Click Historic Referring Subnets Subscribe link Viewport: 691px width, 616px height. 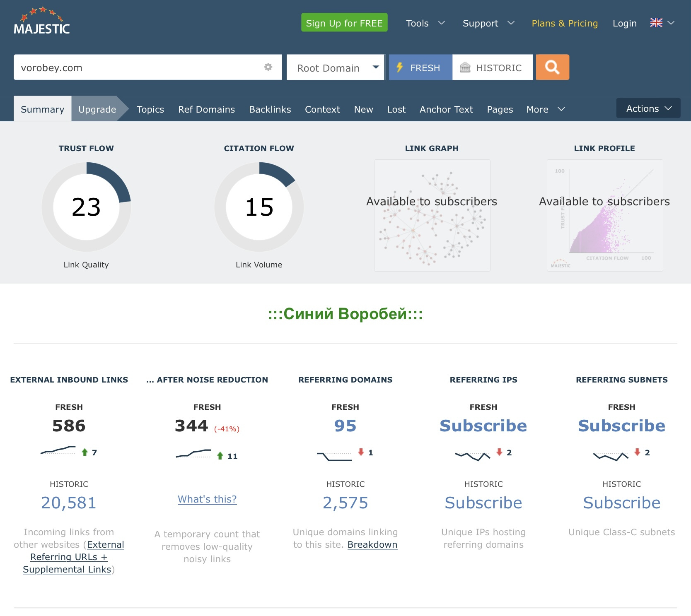point(621,503)
